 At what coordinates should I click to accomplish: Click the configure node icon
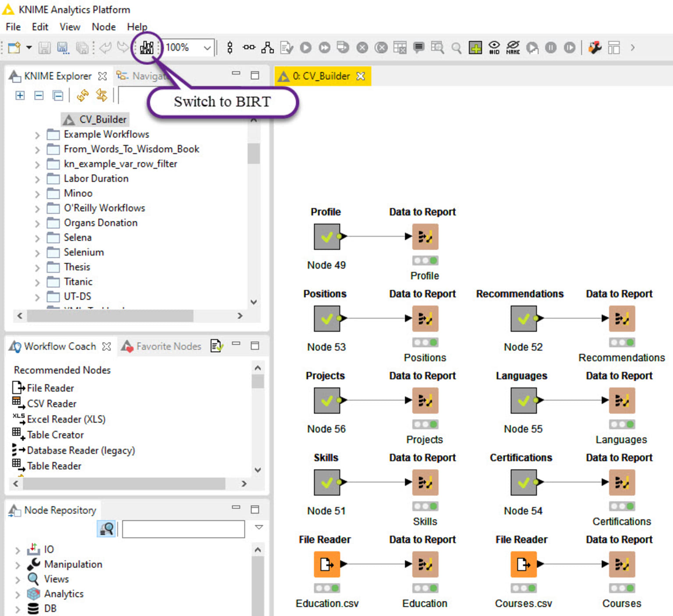(287, 47)
